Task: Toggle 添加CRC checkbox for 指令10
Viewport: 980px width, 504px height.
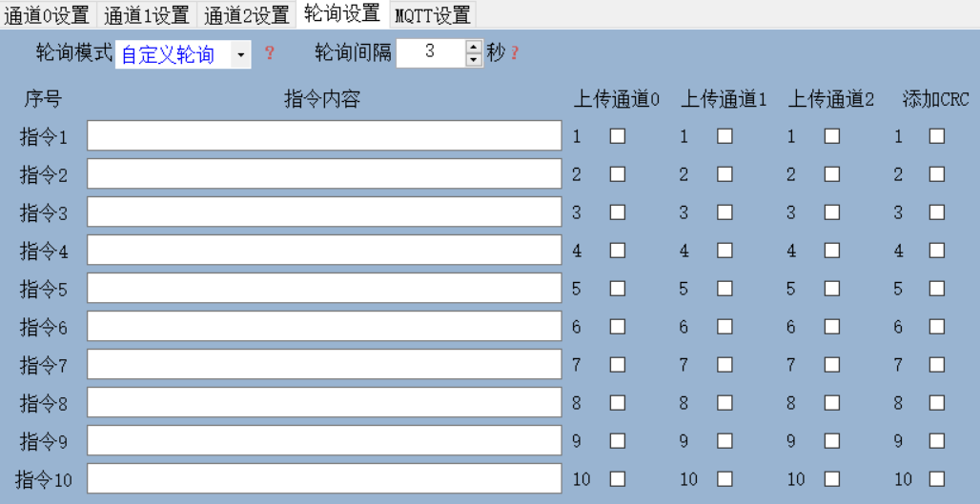Action: tap(937, 478)
